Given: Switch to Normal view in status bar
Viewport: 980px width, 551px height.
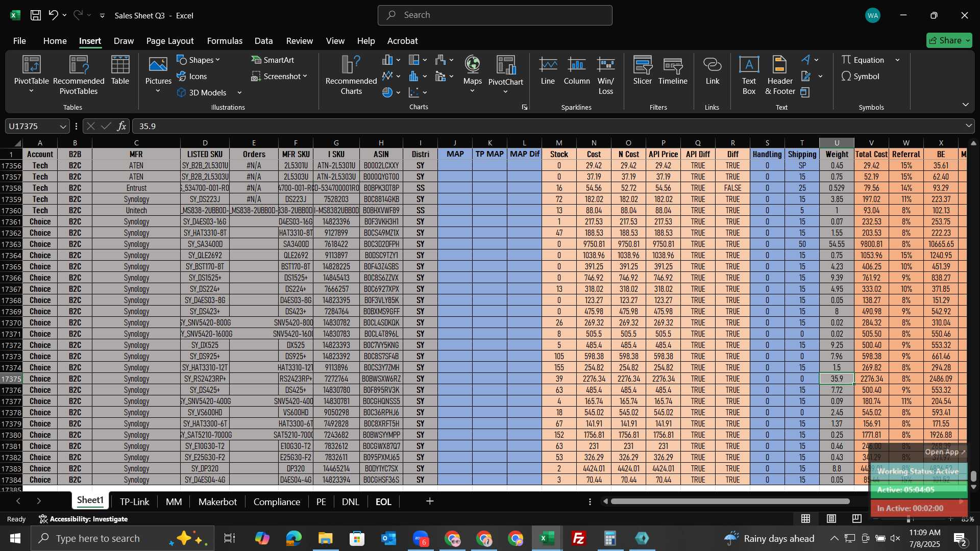Looking at the screenshot, I should pyautogui.click(x=806, y=519).
